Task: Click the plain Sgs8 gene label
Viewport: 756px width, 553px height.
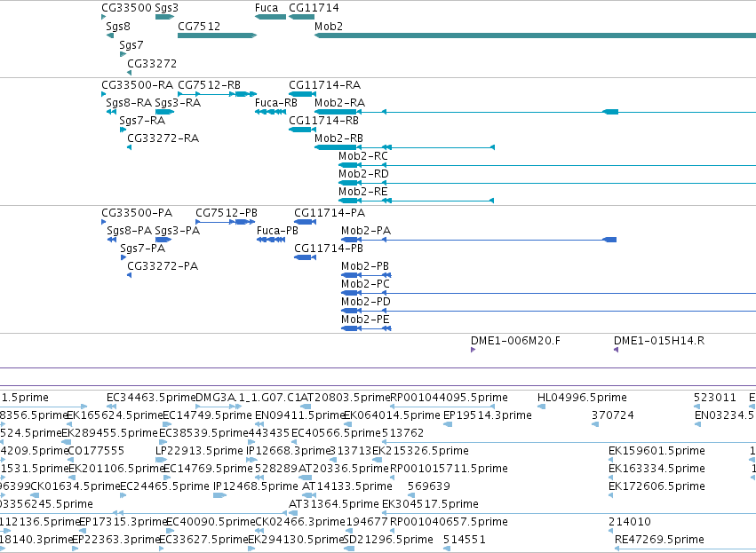Action: click(118, 26)
